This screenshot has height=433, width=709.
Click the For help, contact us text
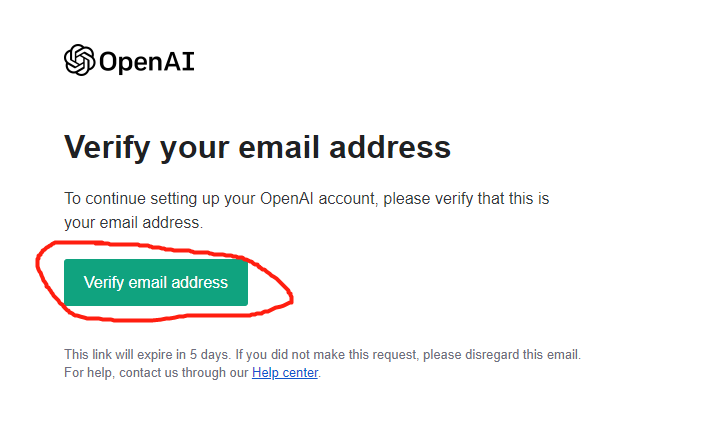[121, 372]
